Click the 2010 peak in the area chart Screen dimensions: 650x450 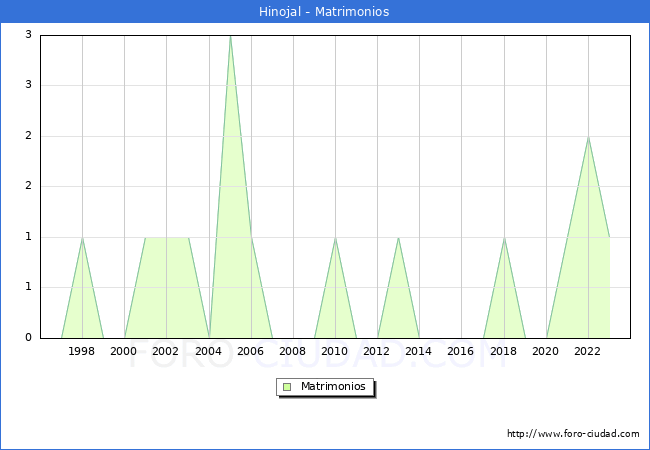click(x=335, y=239)
